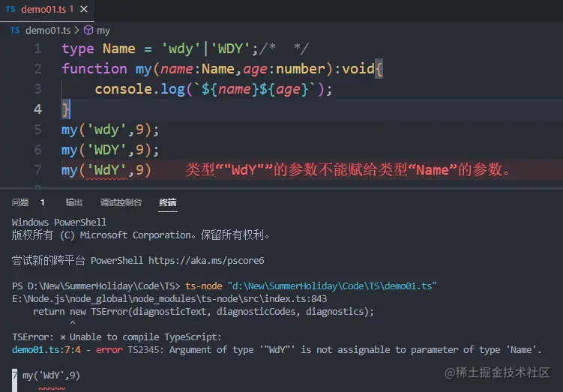Screen dimensions: 563x392
Task: Click the ts-node command in the terminal
Action: click(204, 286)
